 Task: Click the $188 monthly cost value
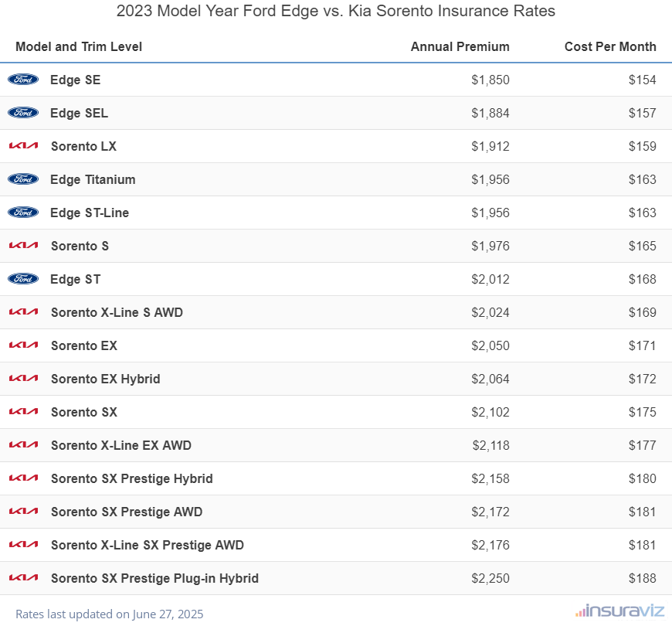pos(642,578)
